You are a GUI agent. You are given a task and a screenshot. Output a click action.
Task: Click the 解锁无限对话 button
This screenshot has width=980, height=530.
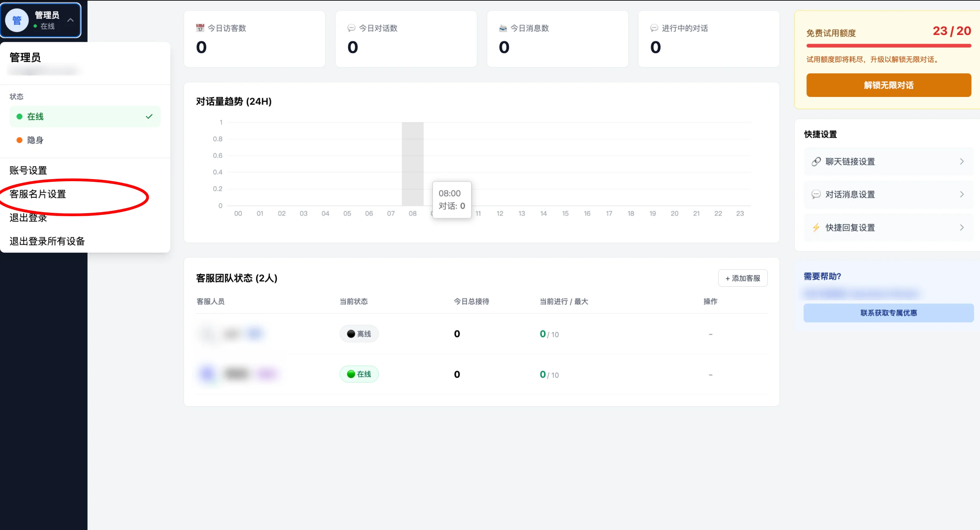[x=888, y=85]
